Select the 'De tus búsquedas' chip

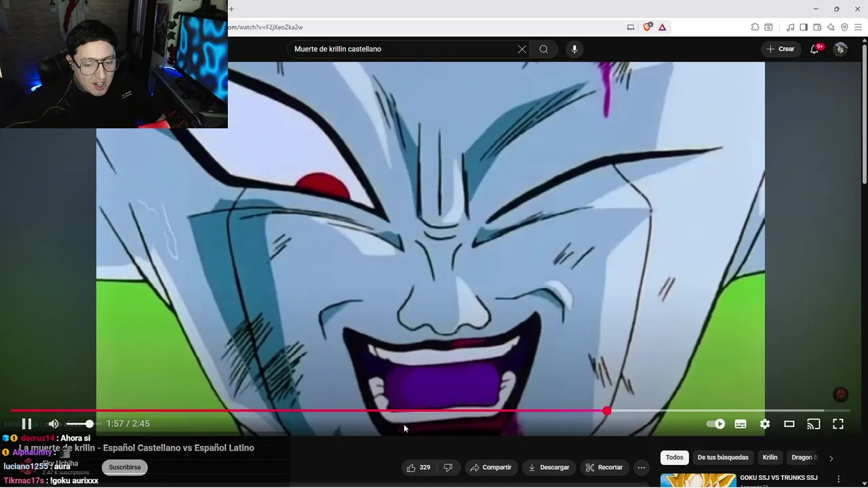click(723, 457)
